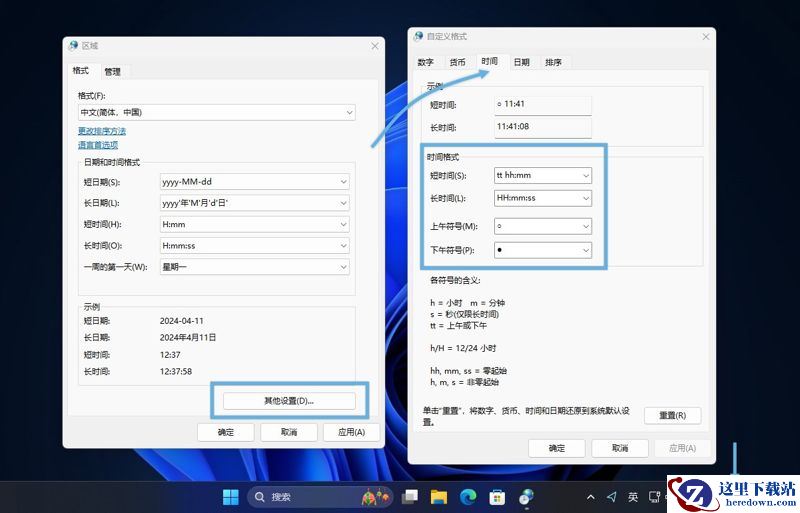Switch to the 格式 tab in 区域
This screenshot has height=513, width=800.
(x=81, y=70)
